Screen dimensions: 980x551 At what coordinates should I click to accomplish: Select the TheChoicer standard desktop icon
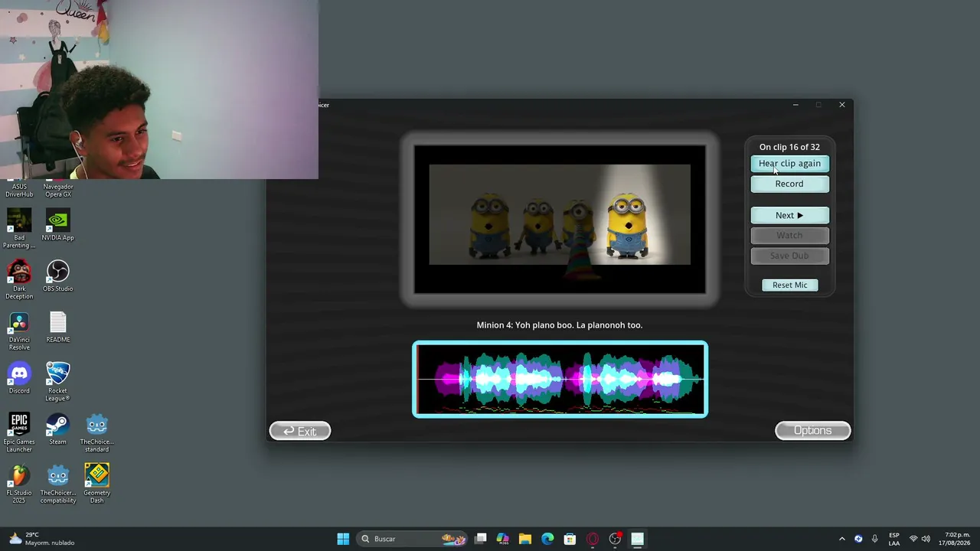point(97,433)
